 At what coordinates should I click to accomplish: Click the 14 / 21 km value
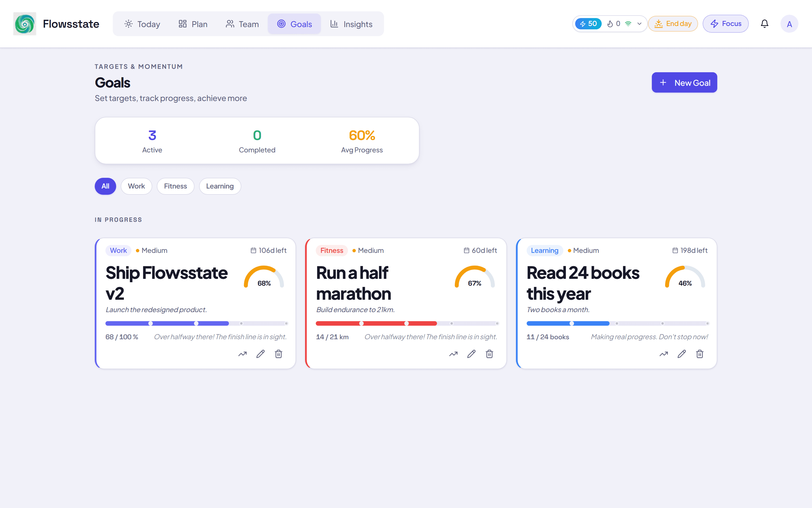point(332,337)
